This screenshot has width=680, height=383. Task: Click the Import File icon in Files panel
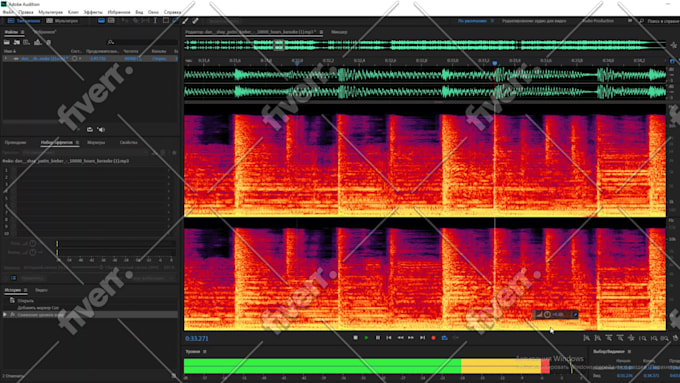[16, 42]
